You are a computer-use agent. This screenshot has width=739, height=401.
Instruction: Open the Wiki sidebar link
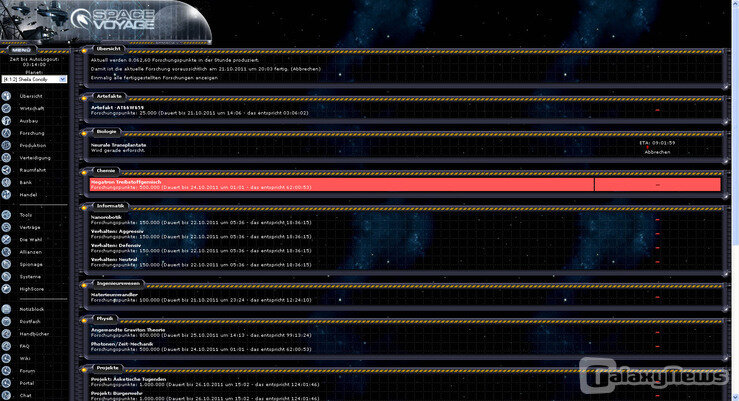[25, 358]
